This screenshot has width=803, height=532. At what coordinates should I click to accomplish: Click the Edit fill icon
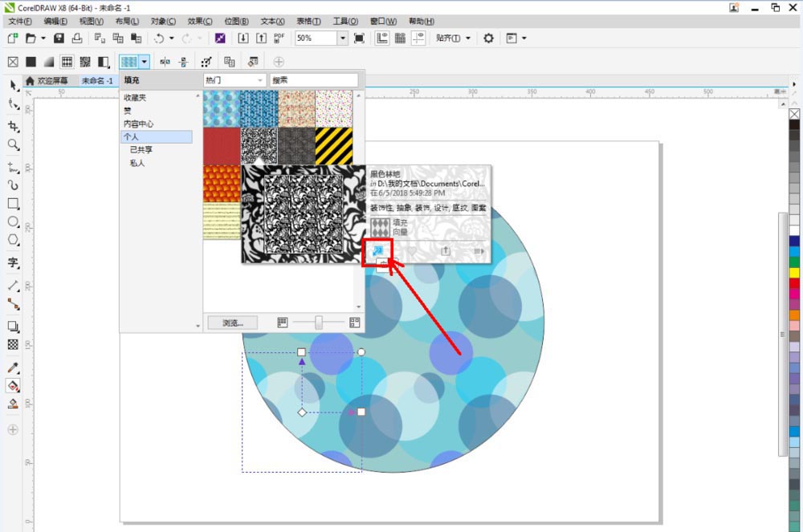(x=252, y=62)
